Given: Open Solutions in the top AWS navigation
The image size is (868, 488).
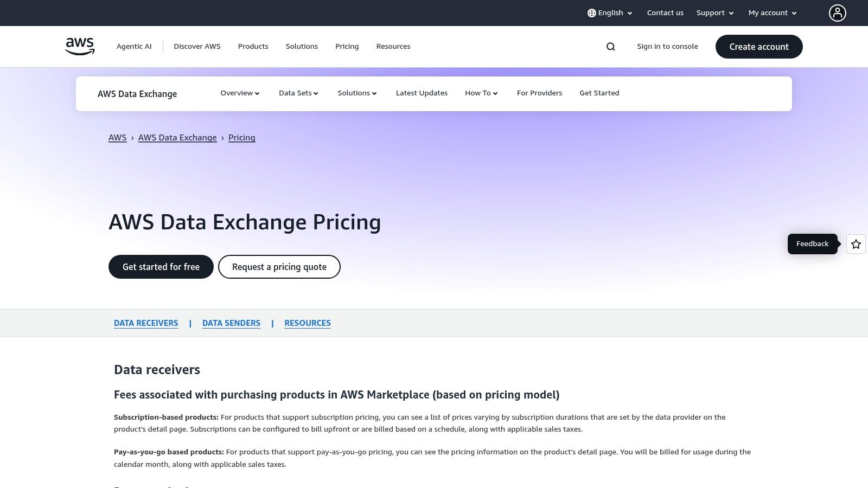Looking at the screenshot, I should click(302, 47).
